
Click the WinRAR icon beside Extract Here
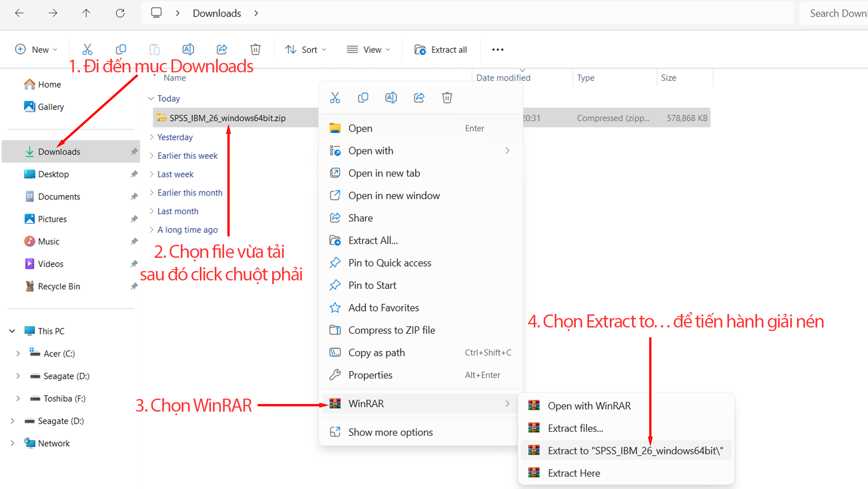click(x=534, y=473)
